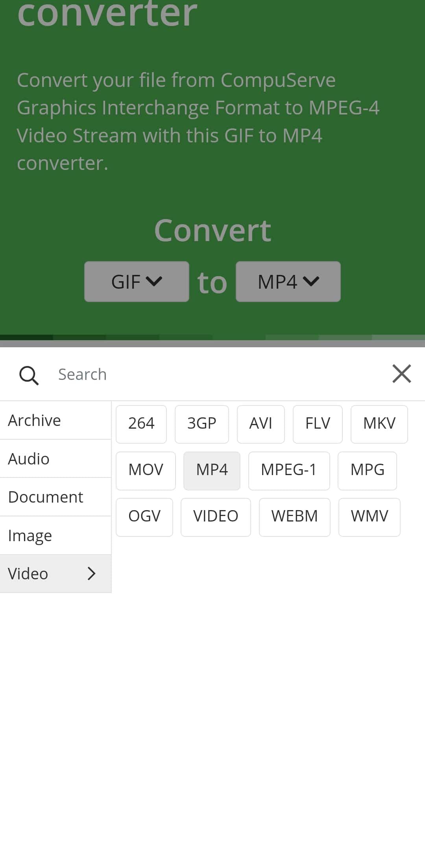Expand the Video category chevron
Image resolution: width=425 pixels, height=868 pixels.
[91, 573]
